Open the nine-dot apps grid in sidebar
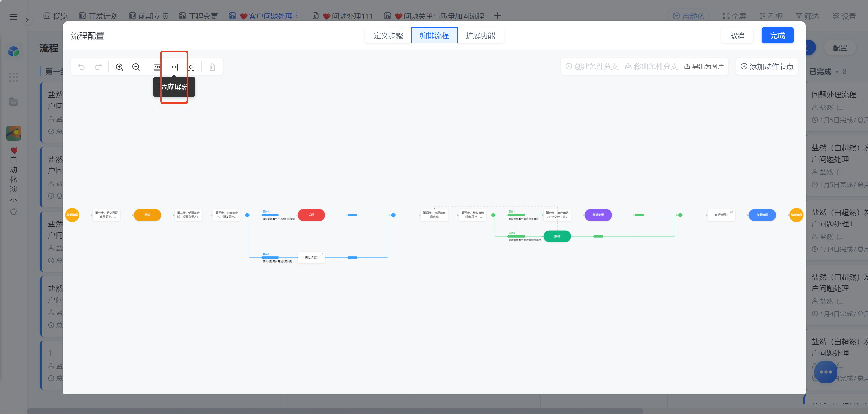This screenshot has height=414, width=868. coord(14,77)
